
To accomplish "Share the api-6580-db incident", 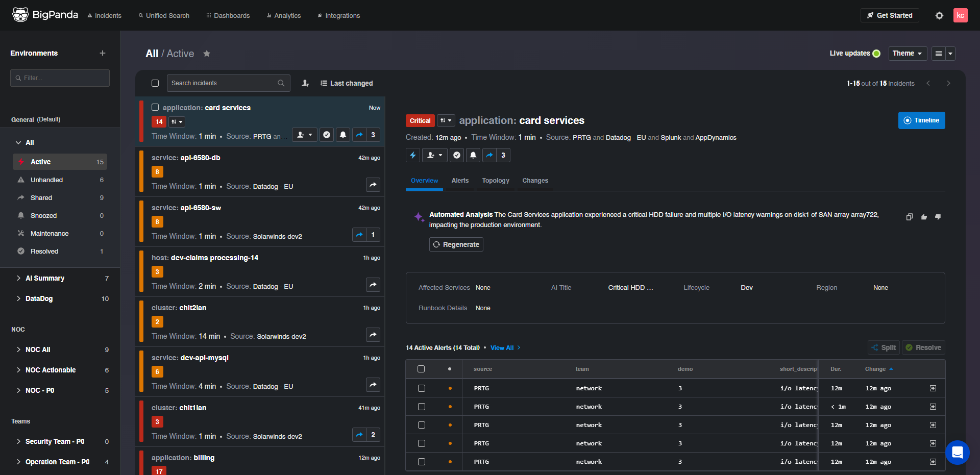I will pos(373,185).
